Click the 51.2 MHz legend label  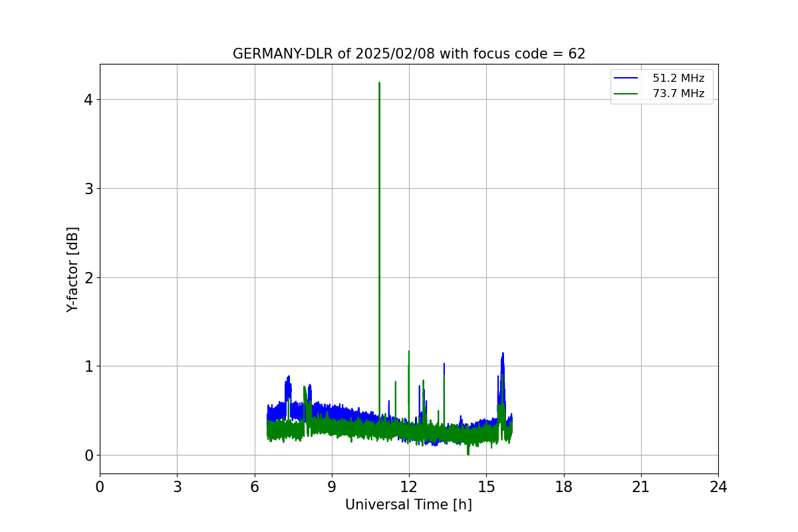678,78
